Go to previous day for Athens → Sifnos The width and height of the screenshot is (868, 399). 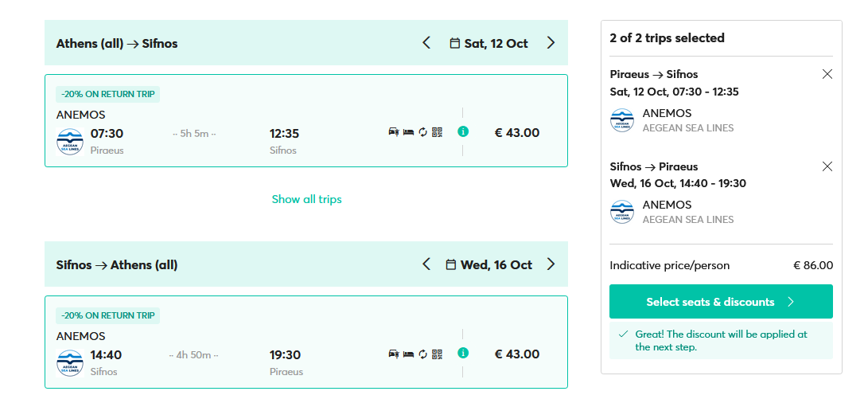[426, 43]
